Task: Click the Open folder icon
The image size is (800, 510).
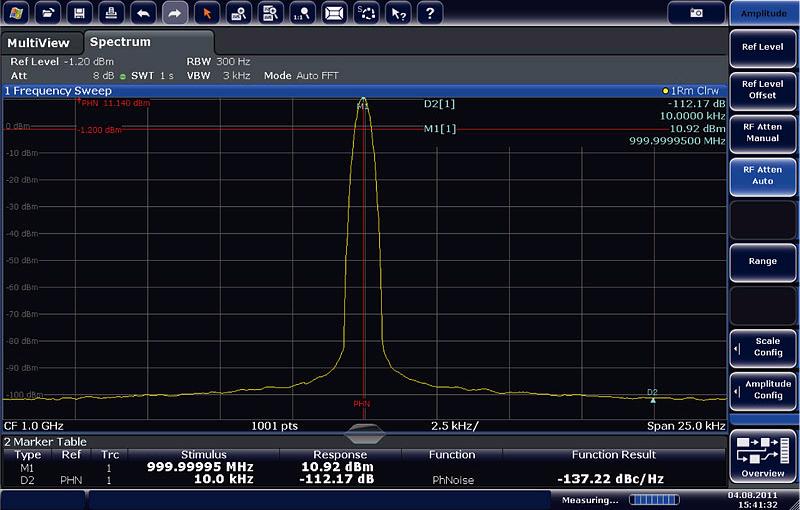Action: click(50, 13)
